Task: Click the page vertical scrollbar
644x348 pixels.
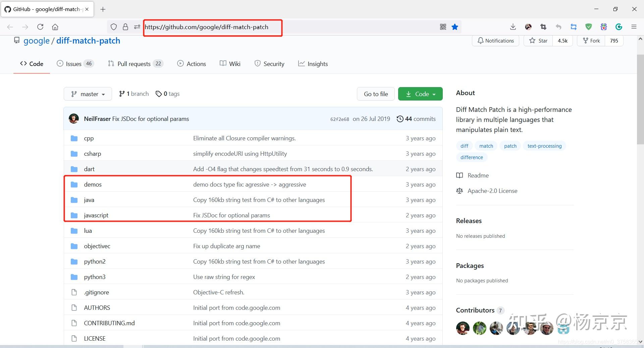Action: click(640, 100)
